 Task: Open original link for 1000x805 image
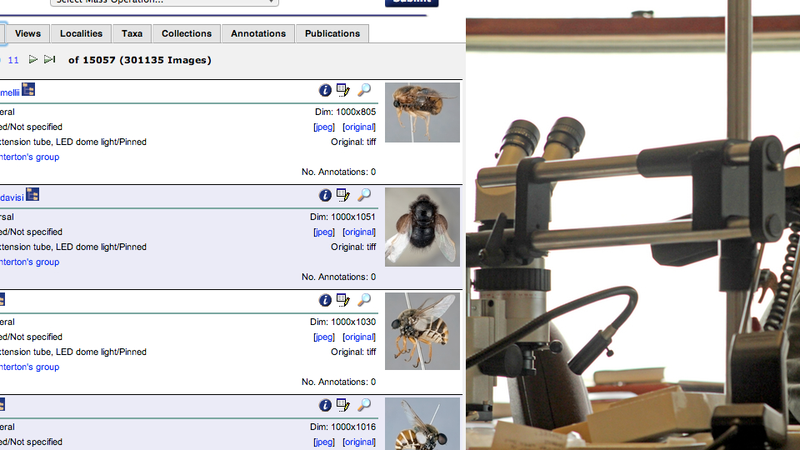click(x=359, y=127)
